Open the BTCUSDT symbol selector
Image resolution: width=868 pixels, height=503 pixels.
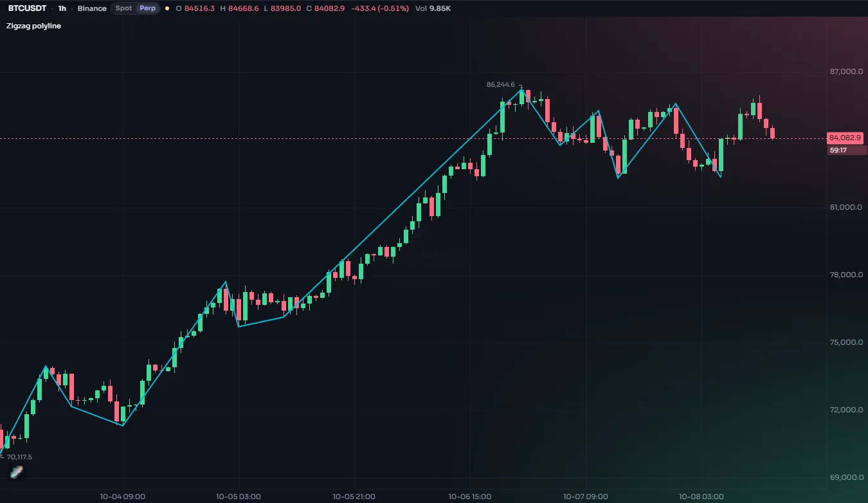(x=27, y=8)
